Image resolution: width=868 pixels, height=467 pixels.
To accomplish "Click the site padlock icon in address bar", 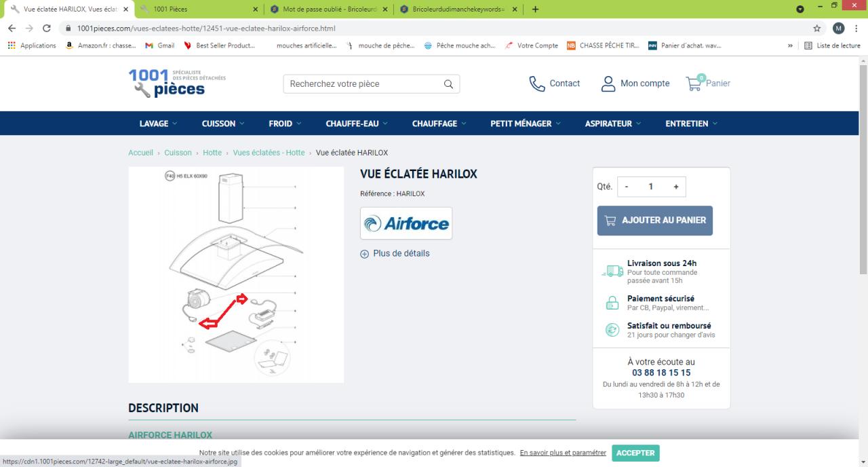I will pos(68,29).
